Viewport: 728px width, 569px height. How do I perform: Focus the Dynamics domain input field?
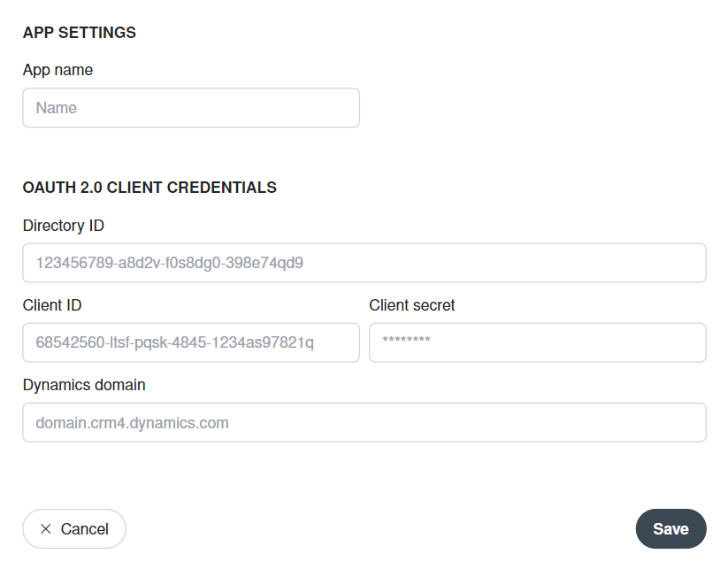[364, 423]
